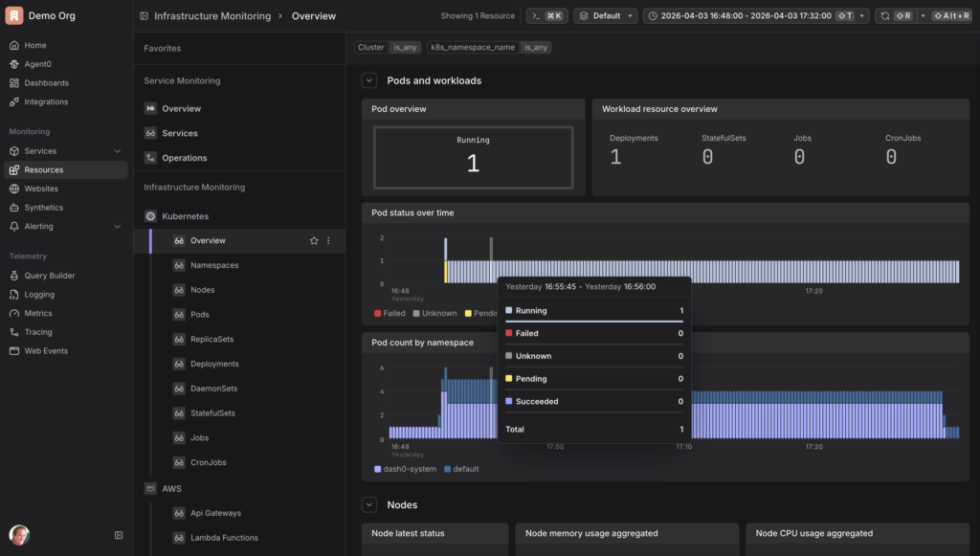Open the Default dataset dropdown
The width and height of the screenshot is (980, 556).
click(x=607, y=16)
